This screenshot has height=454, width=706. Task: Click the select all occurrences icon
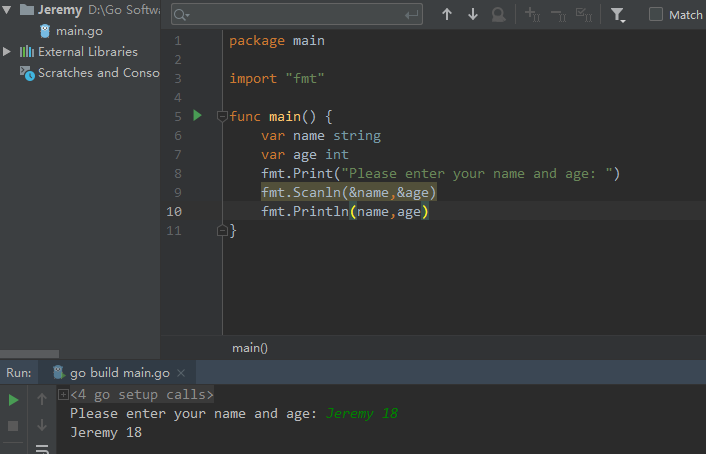tap(584, 14)
